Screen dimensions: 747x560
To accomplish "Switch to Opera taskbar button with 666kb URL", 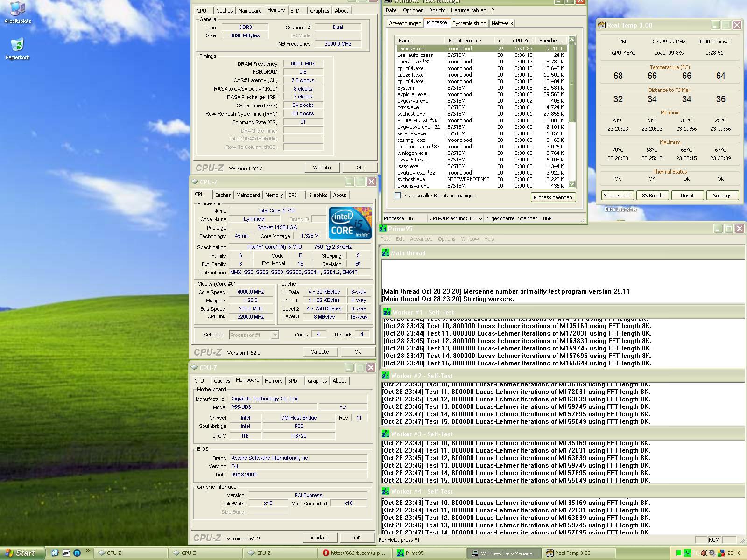I will [355, 553].
